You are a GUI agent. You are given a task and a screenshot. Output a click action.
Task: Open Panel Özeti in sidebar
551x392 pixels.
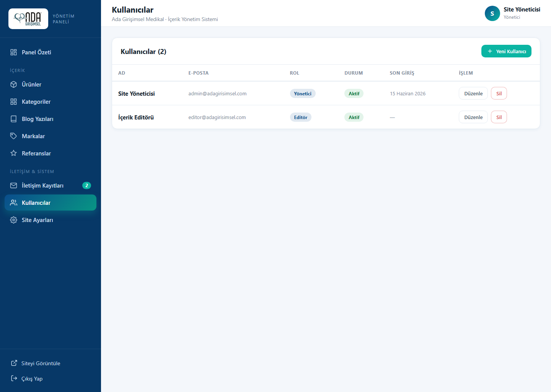tap(51, 52)
